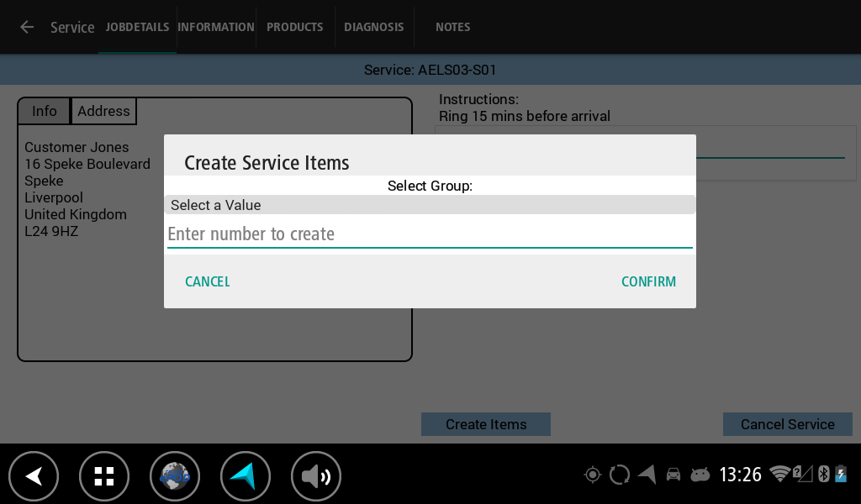Tap the 13:26 clock
861x504 pixels.
(x=740, y=475)
